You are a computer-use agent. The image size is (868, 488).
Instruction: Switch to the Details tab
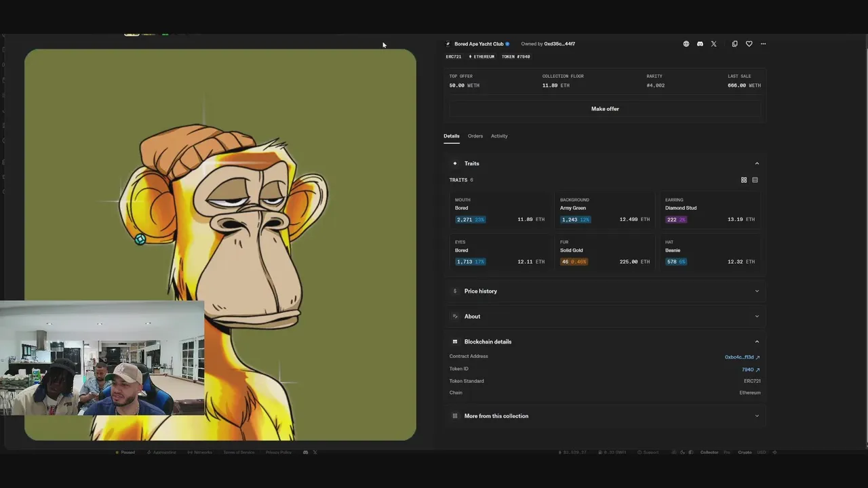452,136
